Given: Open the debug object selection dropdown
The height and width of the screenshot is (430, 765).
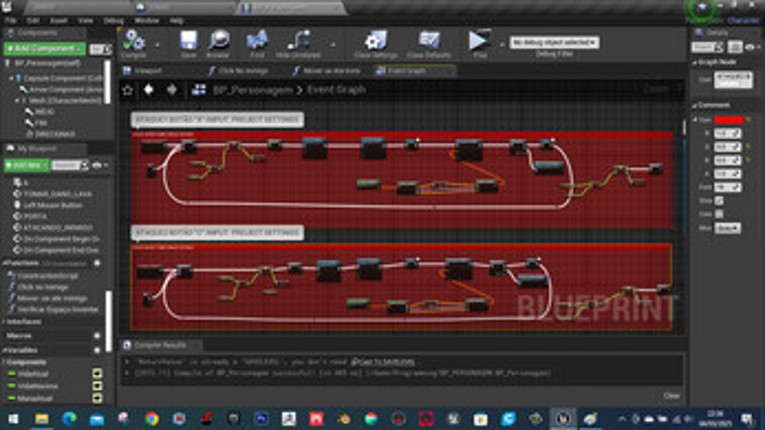Looking at the screenshot, I should coord(555,43).
